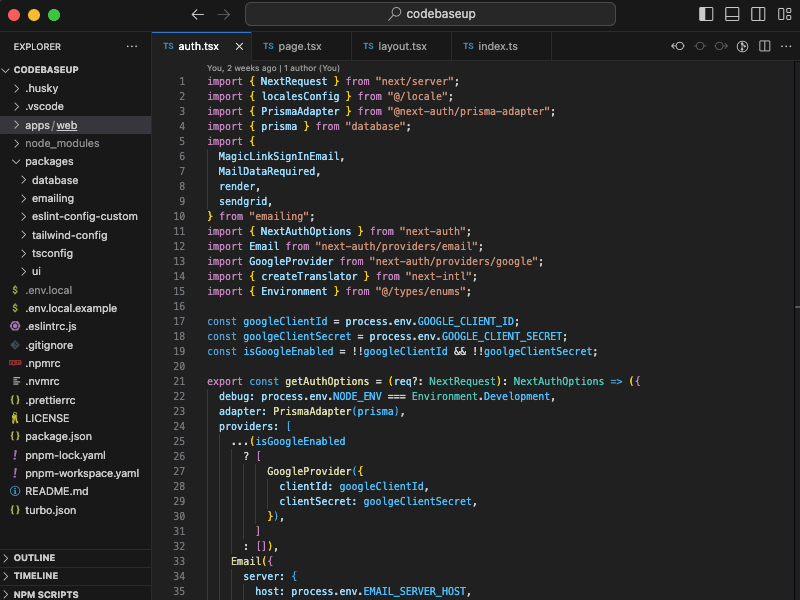Toggle the secondary sidebar visibility
800x600 pixels.
point(758,13)
